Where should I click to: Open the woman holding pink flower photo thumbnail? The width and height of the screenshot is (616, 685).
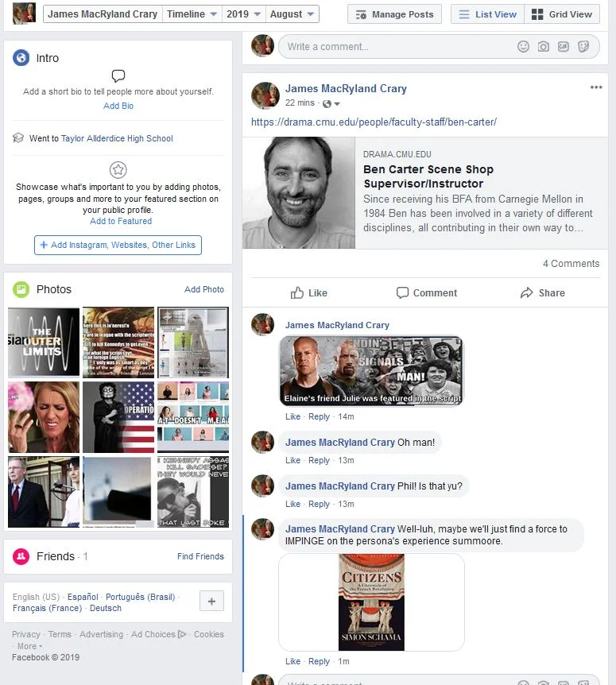pos(44,416)
